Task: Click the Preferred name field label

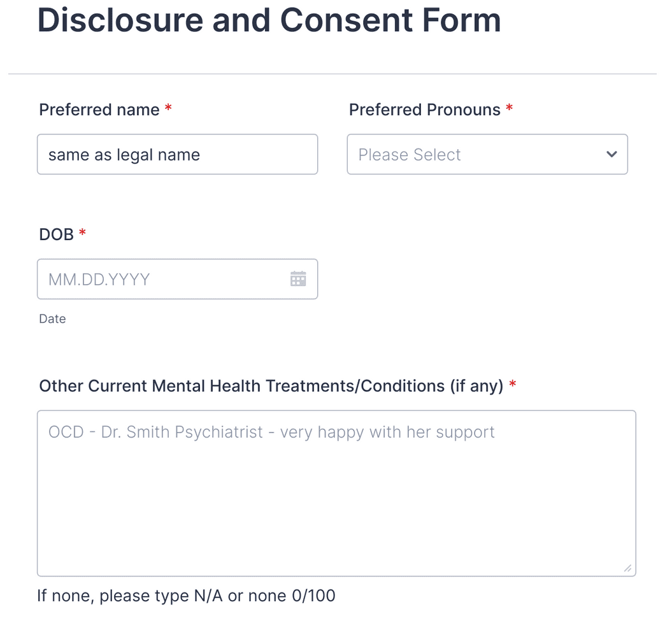Action: pos(99,109)
